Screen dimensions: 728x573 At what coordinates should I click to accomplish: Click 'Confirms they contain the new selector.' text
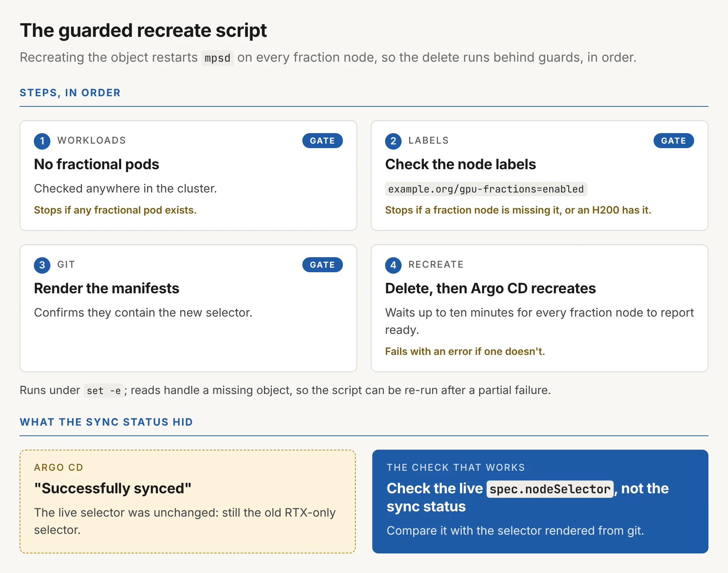click(x=143, y=312)
